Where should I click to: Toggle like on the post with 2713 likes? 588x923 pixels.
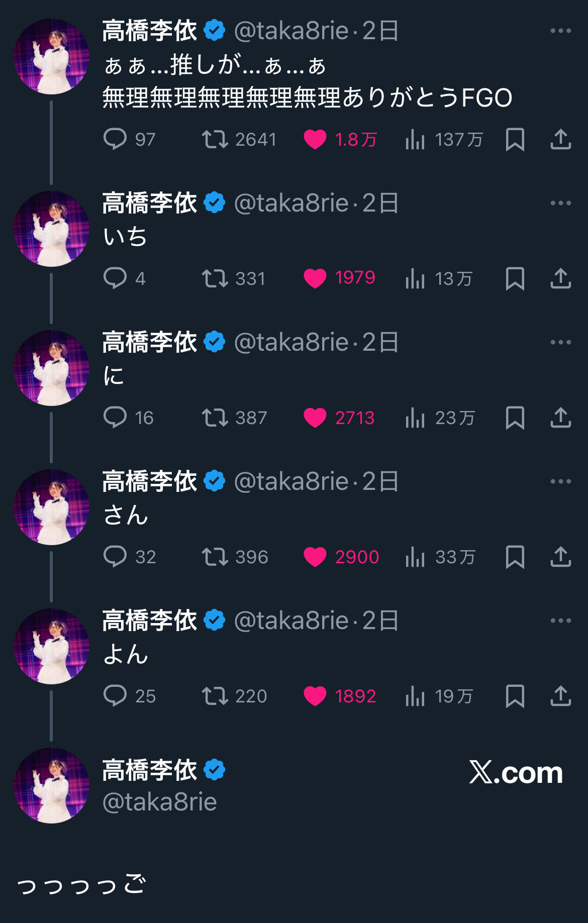[x=315, y=418]
